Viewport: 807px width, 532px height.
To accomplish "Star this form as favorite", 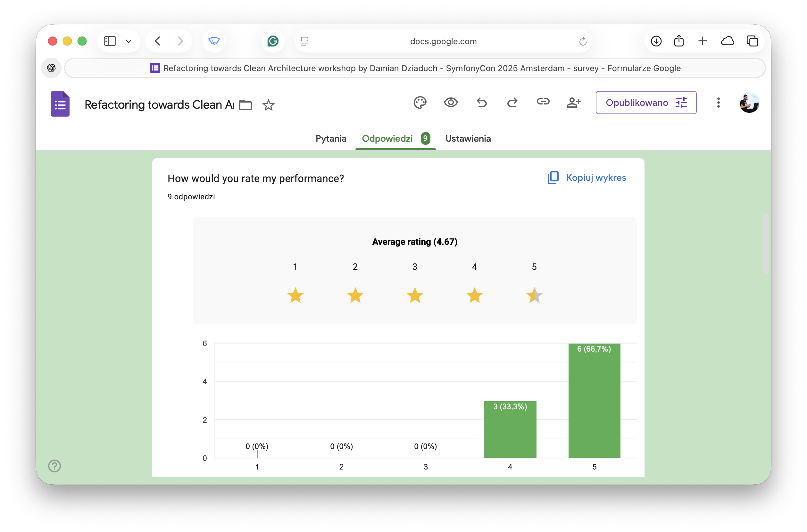I will 268,105.
